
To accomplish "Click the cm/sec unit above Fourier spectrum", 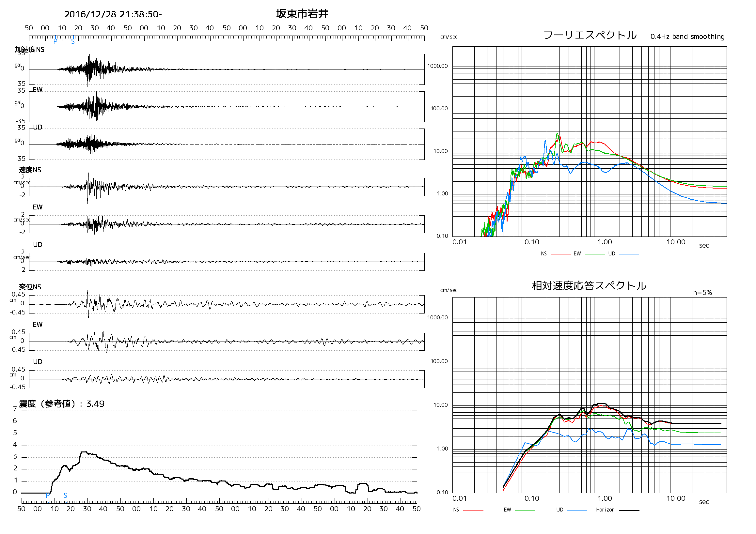I will coord(449,37).
